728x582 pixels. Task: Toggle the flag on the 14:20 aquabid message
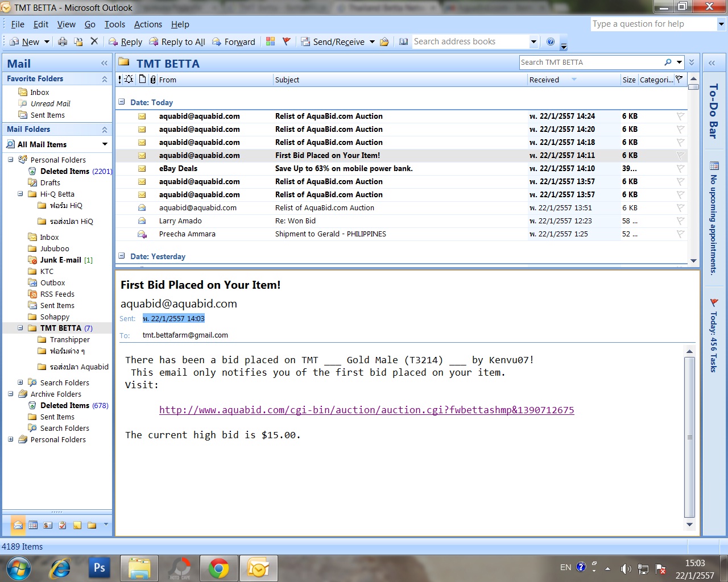(680, 129)
